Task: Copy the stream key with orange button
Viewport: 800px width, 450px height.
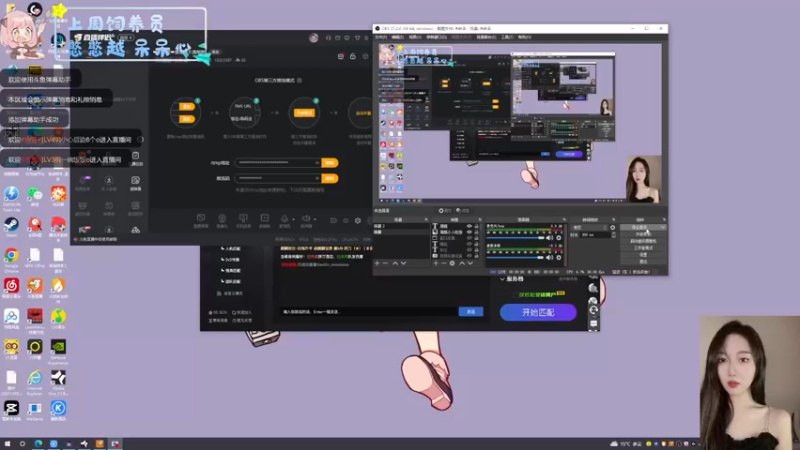Action: click(330, 178)
